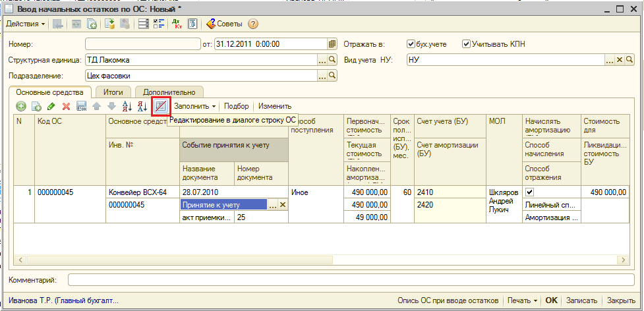Switch to the Итоги tab

coord(113,93)
